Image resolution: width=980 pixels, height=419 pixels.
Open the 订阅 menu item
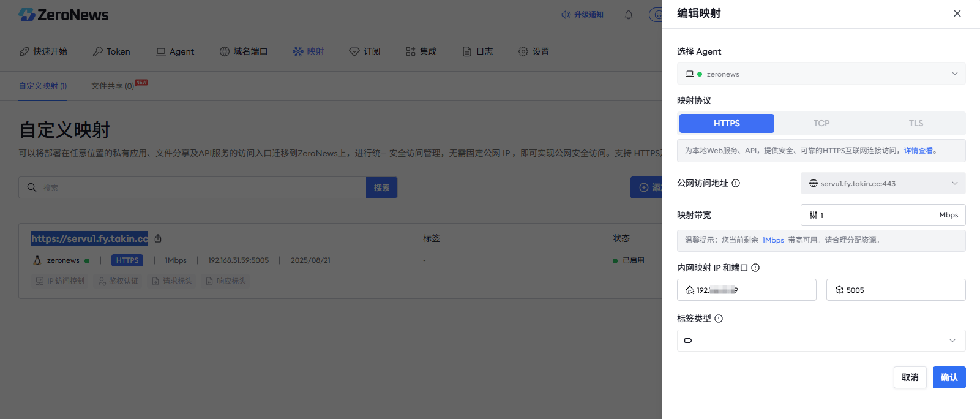[x=365, y=51]
